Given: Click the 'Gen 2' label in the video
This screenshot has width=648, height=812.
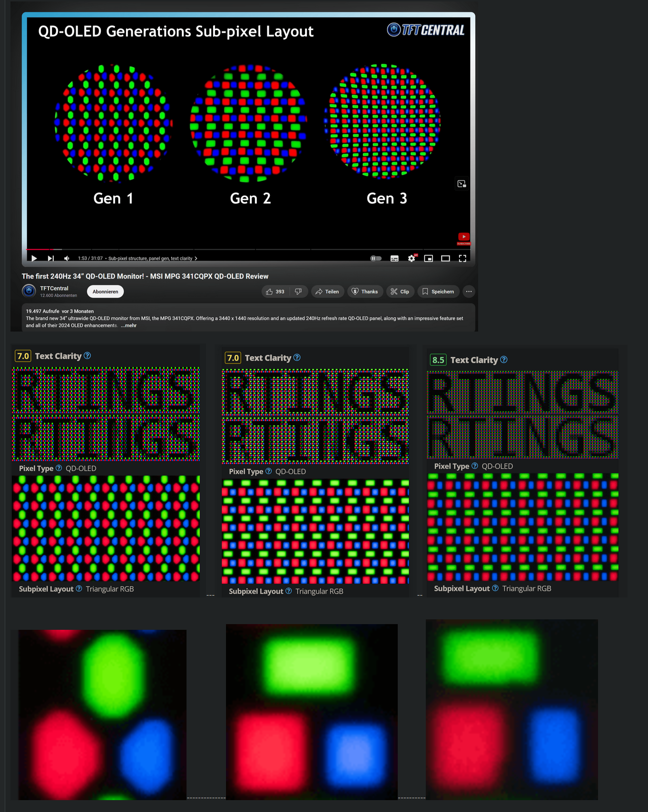Looking at the screenshot, I should (x=250, y=198).
